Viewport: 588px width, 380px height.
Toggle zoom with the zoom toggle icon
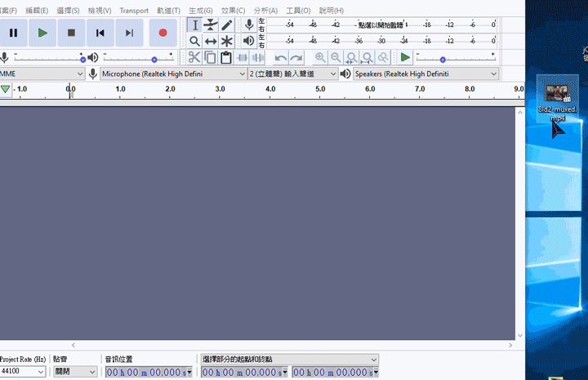point(383,57)
